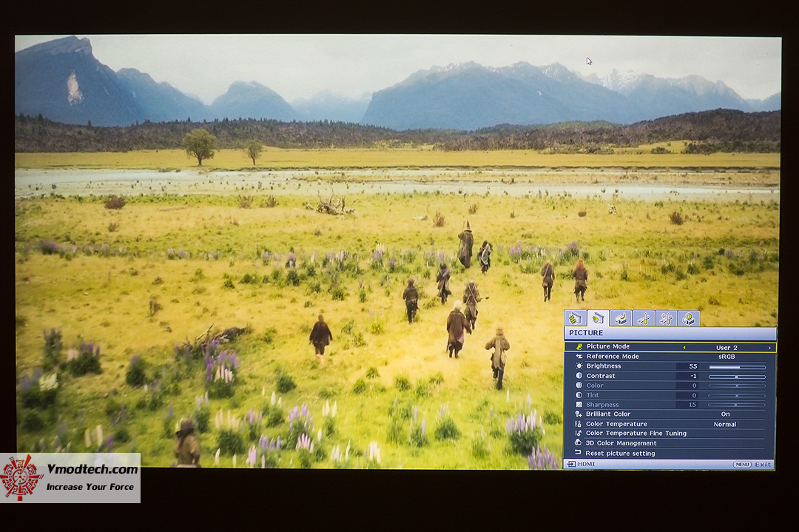Image resolution: width=799 pixels, height=532 pixels.
Task: Click the Contrast half-circle icon
Action: 579,376
